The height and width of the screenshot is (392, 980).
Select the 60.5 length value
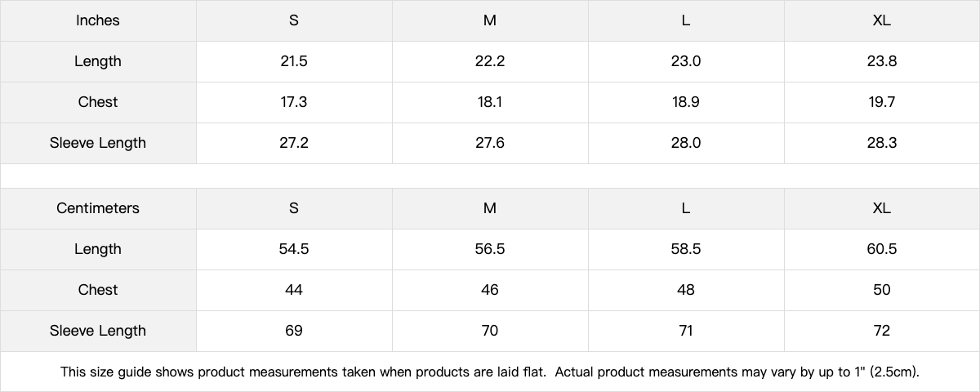click(882, 249)
